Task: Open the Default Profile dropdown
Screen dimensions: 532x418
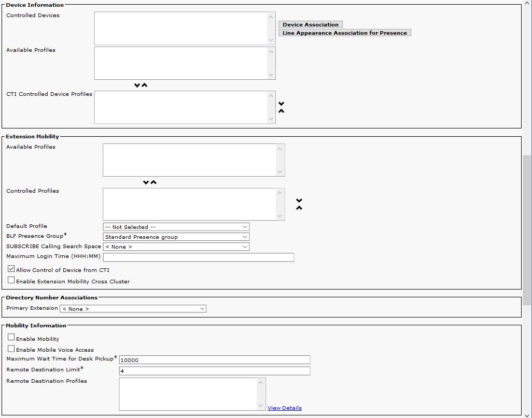Action: [176, 227]
